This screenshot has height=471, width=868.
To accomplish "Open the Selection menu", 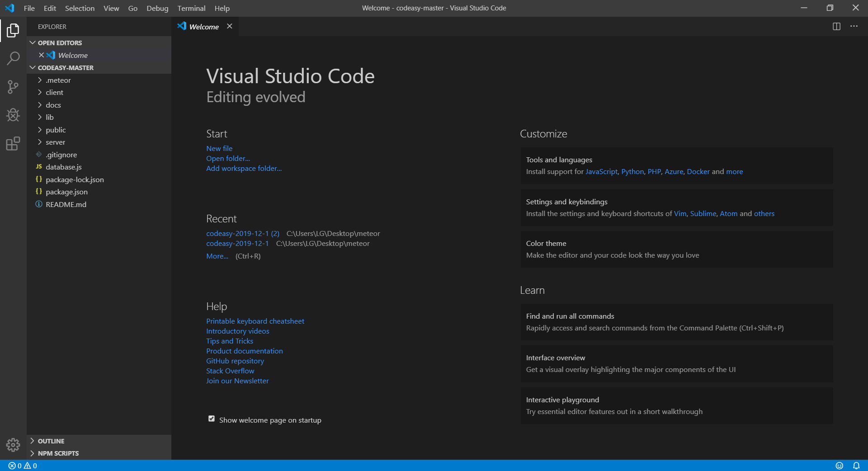I will click(80, 8).
